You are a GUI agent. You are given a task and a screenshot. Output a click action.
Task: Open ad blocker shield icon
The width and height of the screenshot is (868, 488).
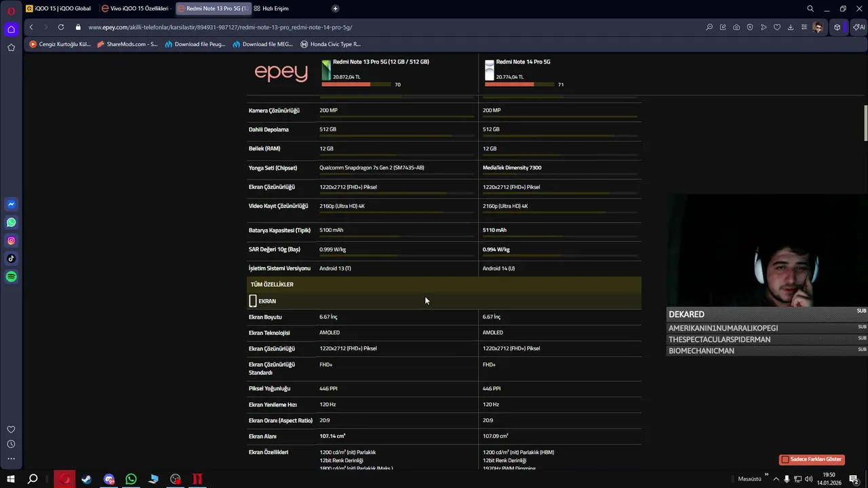click(750, 27)
